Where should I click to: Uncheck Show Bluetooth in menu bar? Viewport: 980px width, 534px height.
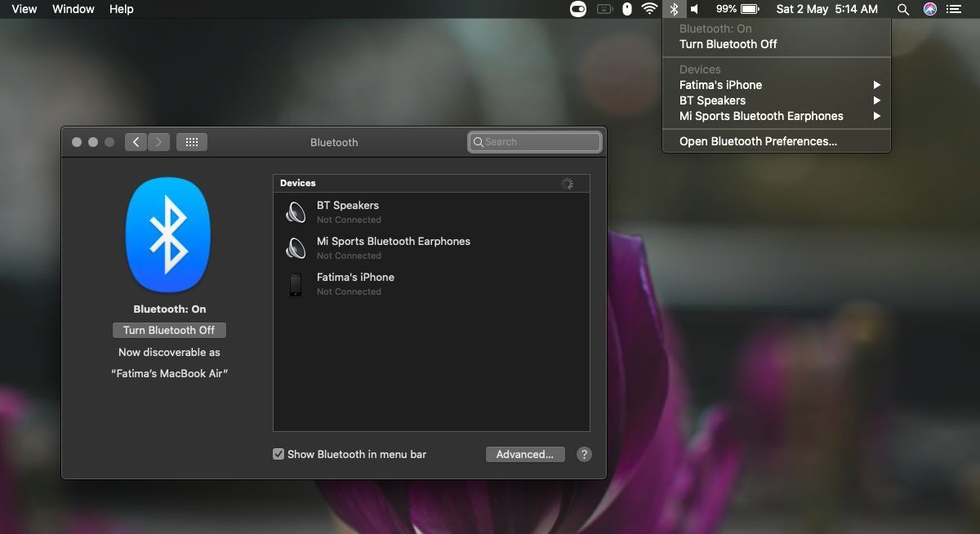[278, 454]
